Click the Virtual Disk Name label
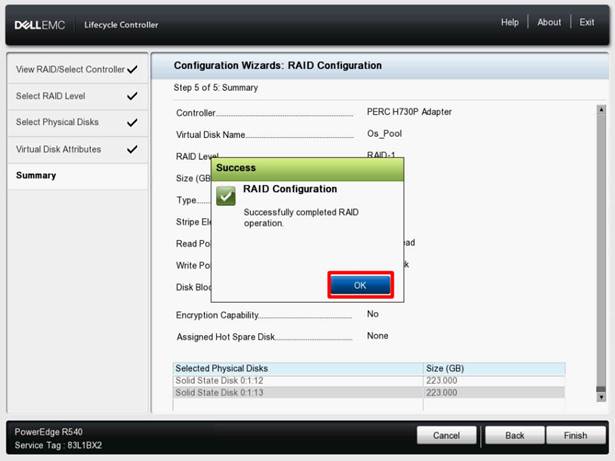This screenshot has height=461, width=615. click(x=211, y=135)
